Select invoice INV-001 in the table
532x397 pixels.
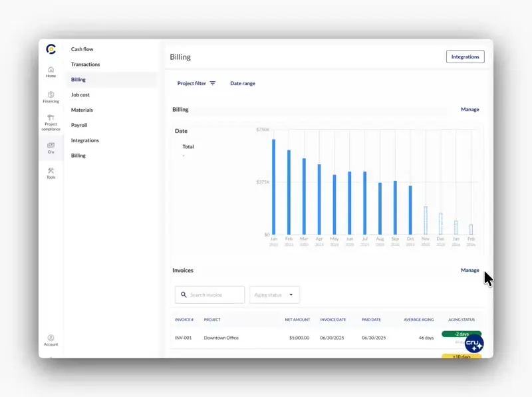(184, 338)
